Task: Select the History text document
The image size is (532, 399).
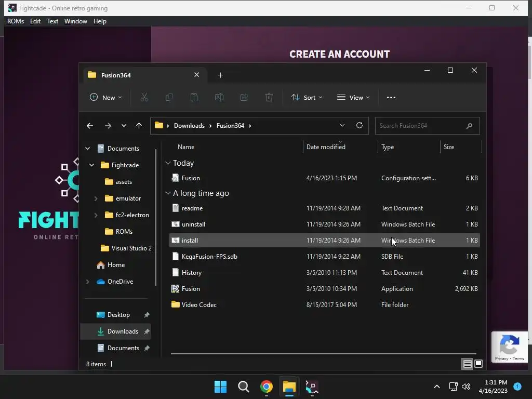Action: pyautogui.click(x=324, y=273)
